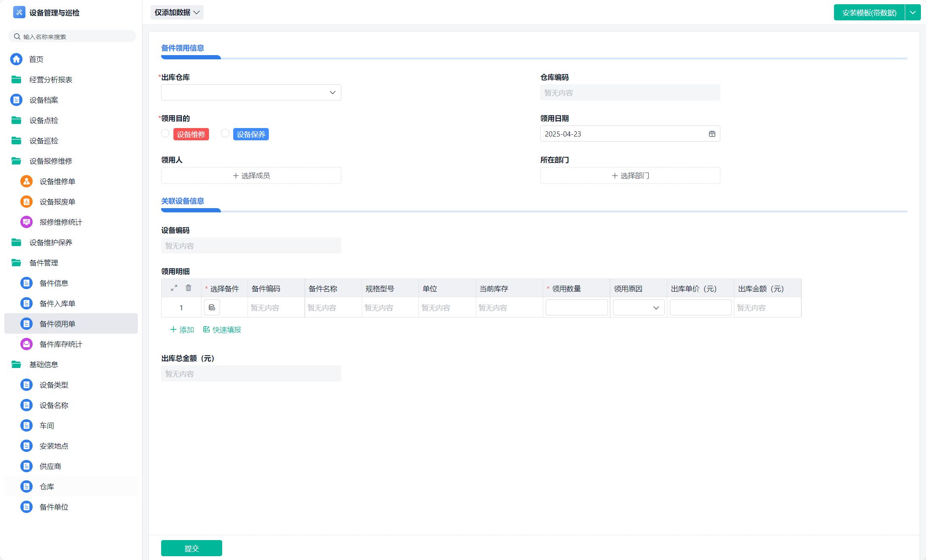The image size is (926, 560).
Task: Click the 设备维修单 orange icon in sidebar
Action: 26,181
